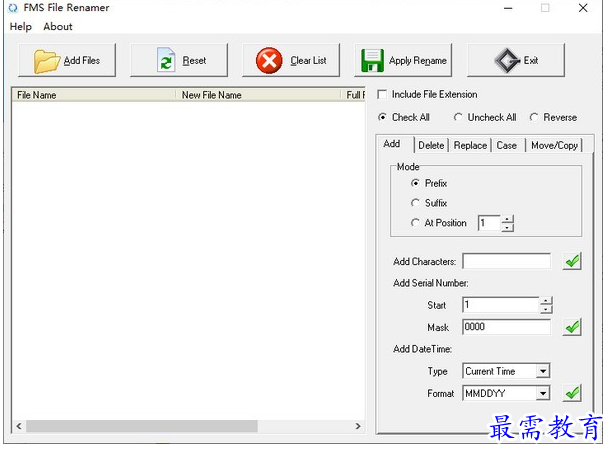The image size is (611, 459).
Task: Click the New File Name column header
Action: coord(258,95)
